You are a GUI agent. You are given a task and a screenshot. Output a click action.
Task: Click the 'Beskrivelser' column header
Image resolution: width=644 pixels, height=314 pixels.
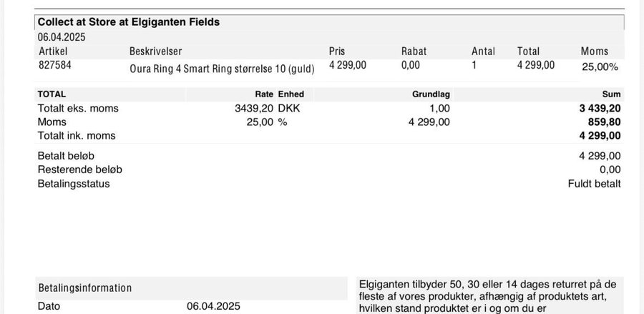[x=156, y=51]
